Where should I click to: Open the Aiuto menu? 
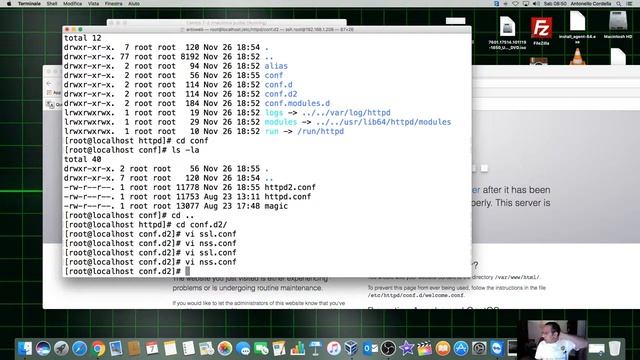[134, 4]
